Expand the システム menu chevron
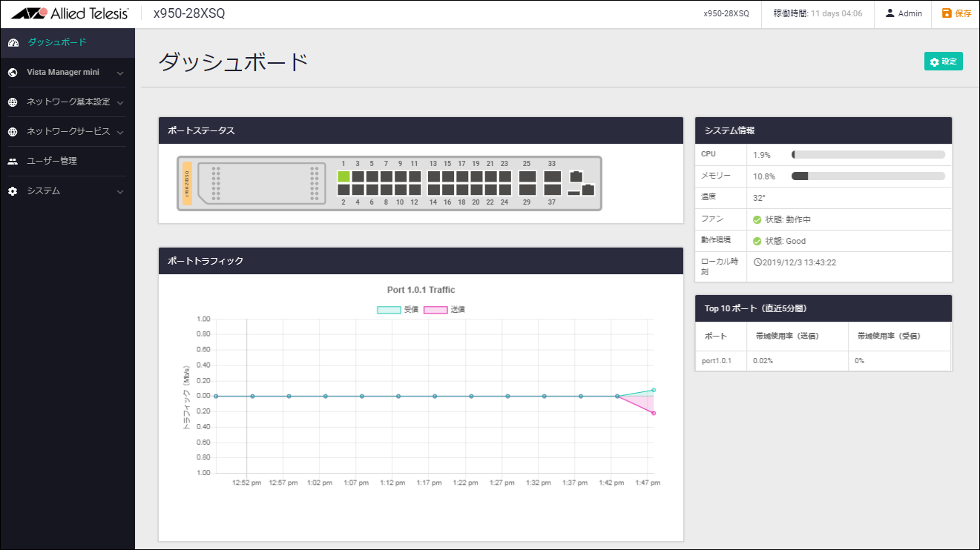This screenshot has width=980, height=550. (x=120, y=191)
